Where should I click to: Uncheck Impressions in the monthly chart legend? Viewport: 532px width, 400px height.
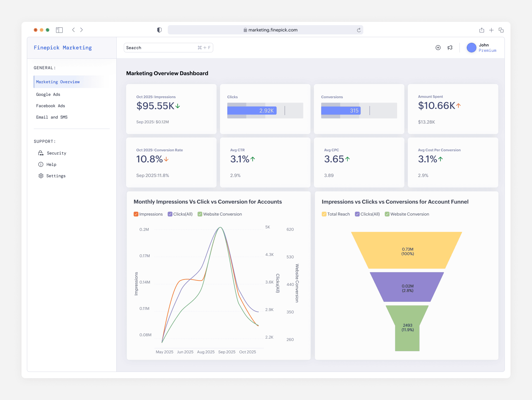[136, 214]
